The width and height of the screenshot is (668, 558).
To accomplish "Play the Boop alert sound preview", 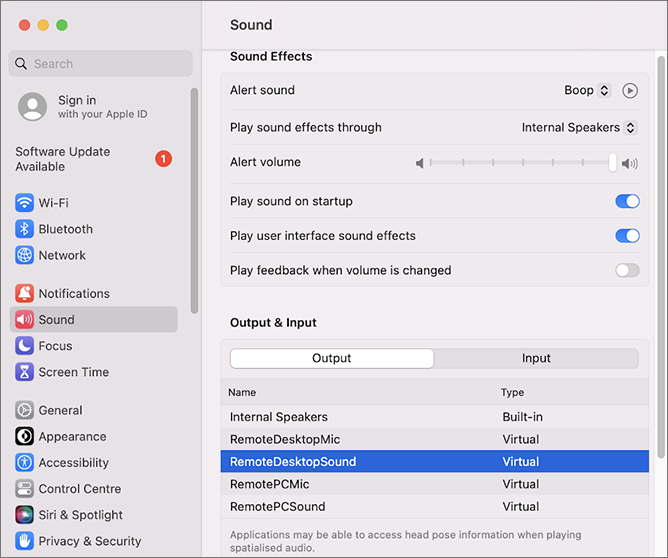I will pos(629,90).
